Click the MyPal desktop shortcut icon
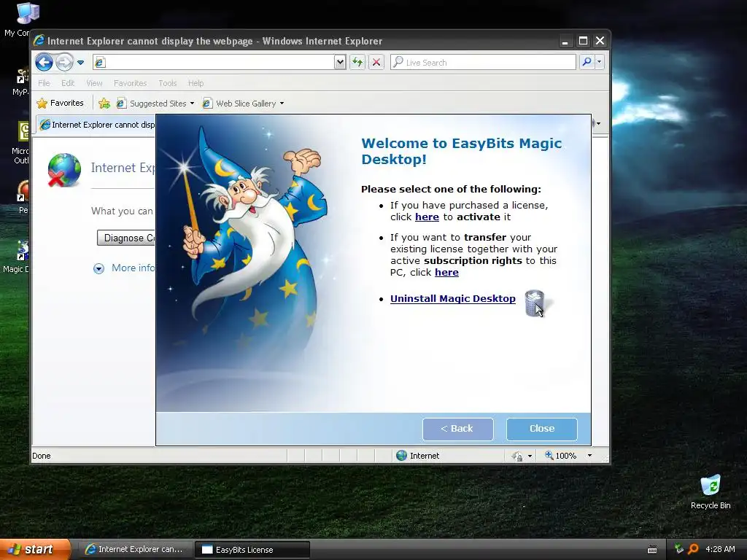The image size is (747, 560). click(20, 82)
